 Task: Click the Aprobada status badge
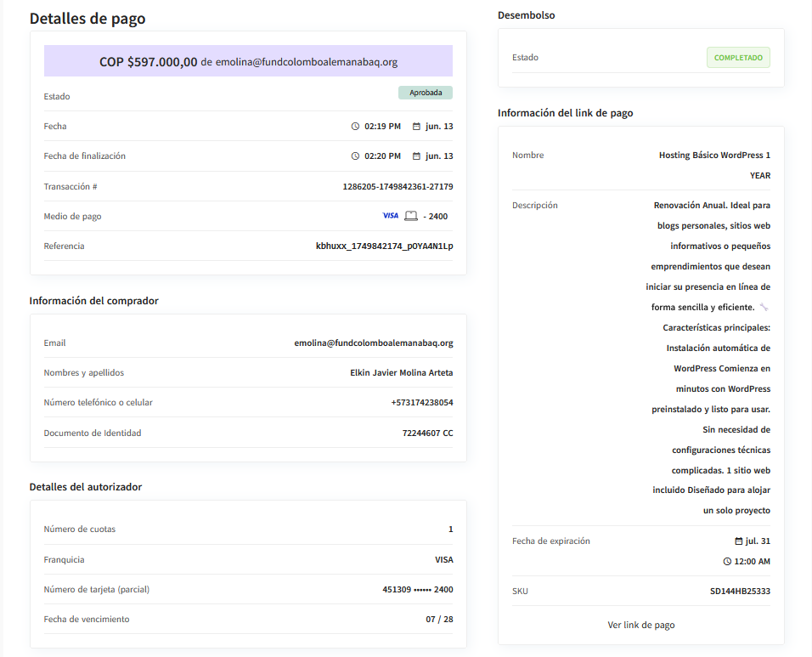tap(425, 93)
